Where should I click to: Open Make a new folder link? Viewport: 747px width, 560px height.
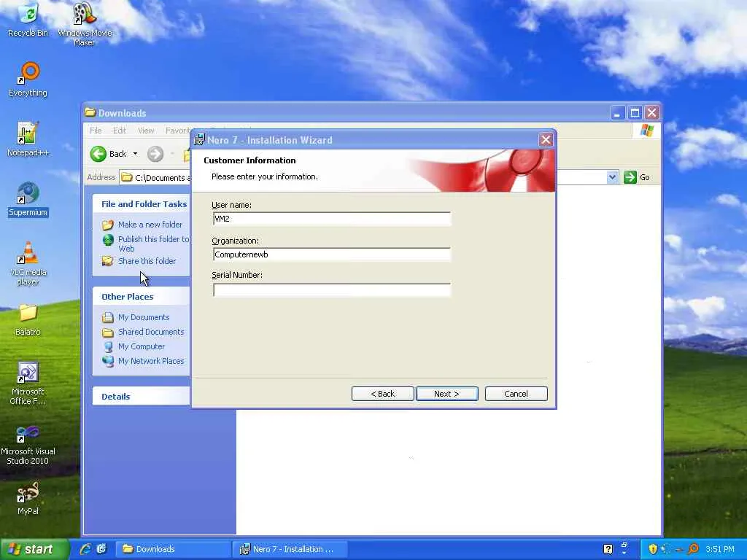coord(150,225)
